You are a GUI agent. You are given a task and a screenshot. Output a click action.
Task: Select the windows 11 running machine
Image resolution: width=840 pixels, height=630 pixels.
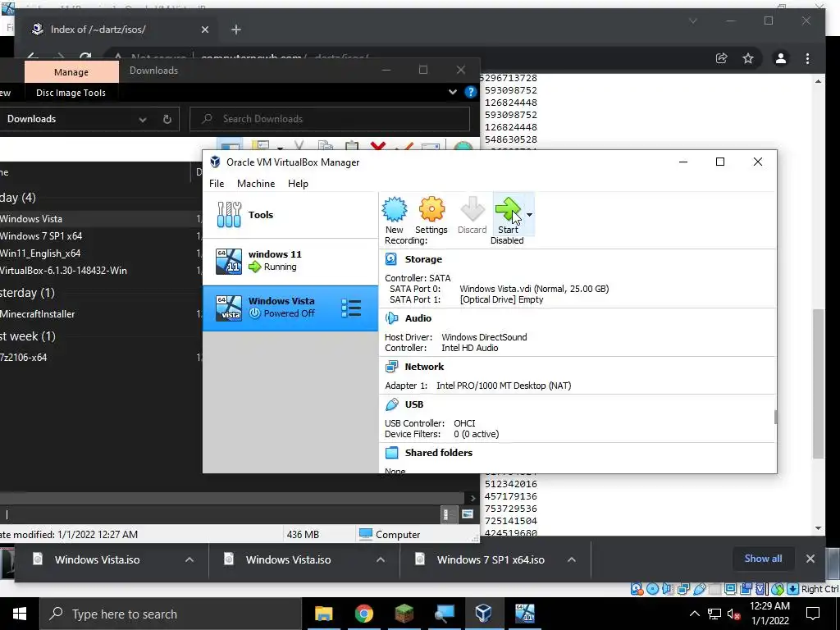290,261
